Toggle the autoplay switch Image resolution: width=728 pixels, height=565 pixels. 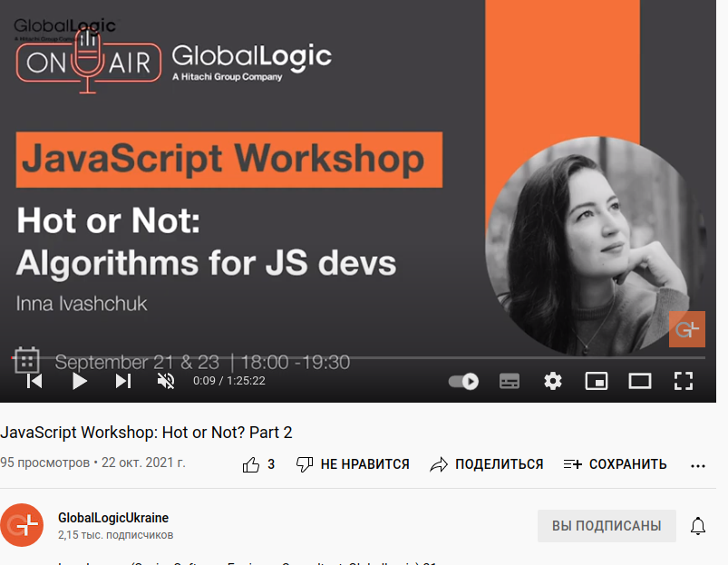click(463, 382)
